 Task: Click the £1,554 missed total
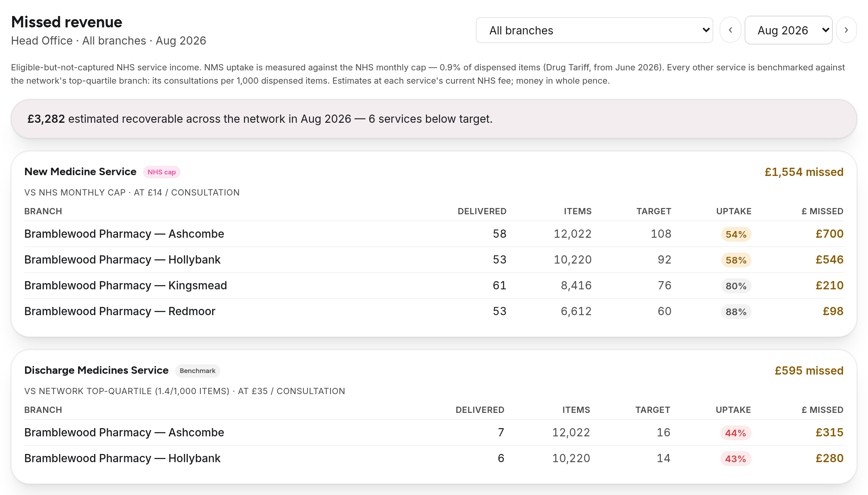[x=804, y=172]
